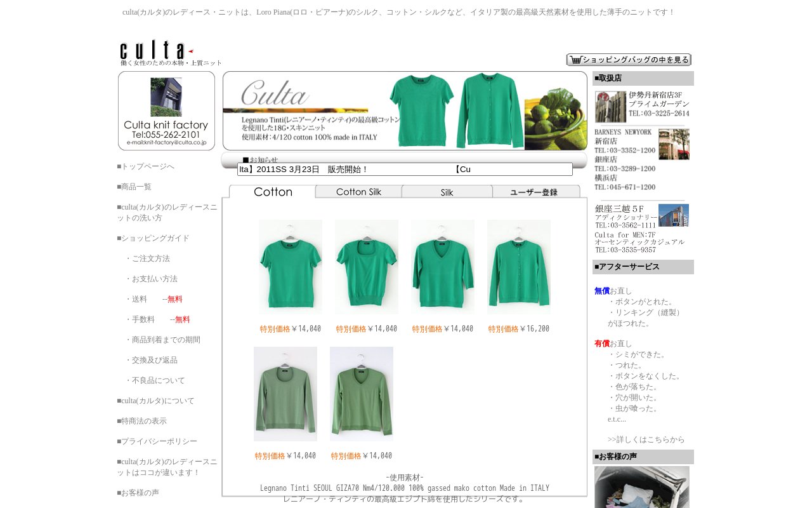Screen dimensions: 812x508
Task: Go to トップページへ link
Action: click(x=145, y=166)
